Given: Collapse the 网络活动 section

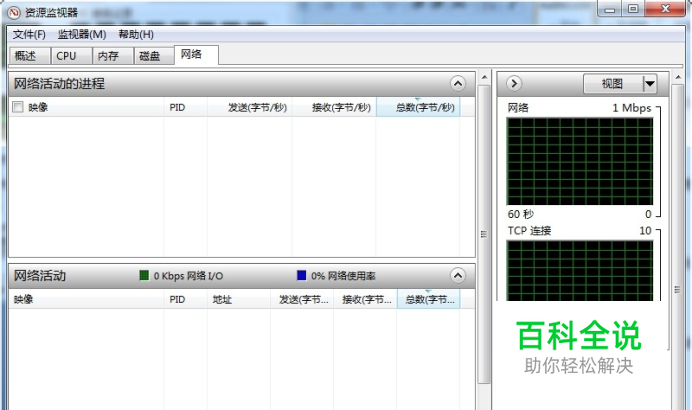Looking at the screenshot, I should [x=458, y=275].
